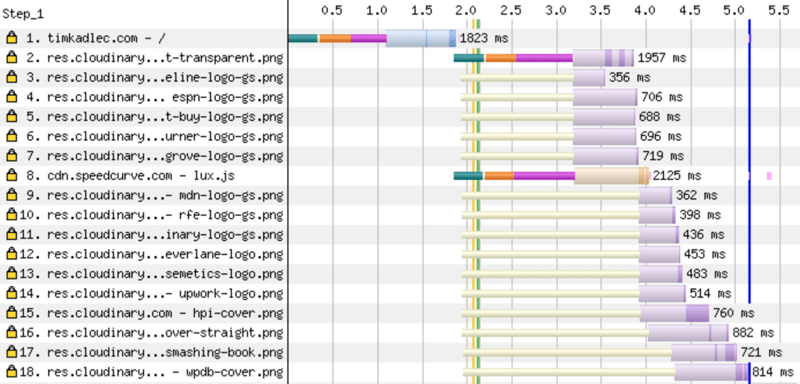Click the 814 ms timing value

(x=773, y=372)
